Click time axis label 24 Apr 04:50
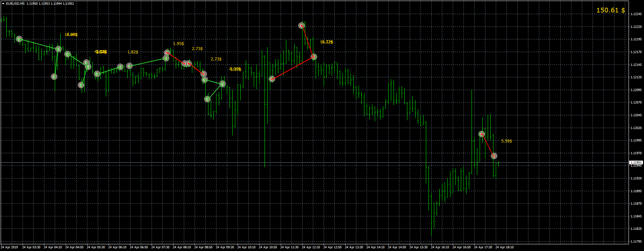 tap(74, 247)
